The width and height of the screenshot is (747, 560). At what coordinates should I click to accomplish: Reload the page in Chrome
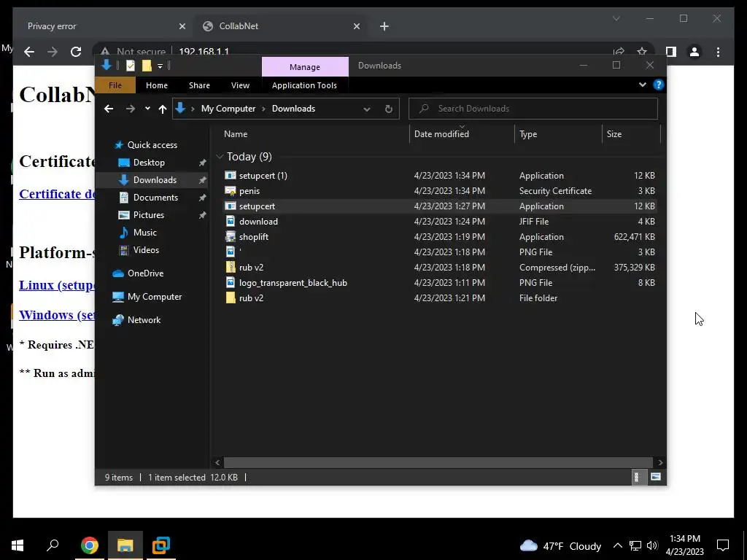click(76, 52)
